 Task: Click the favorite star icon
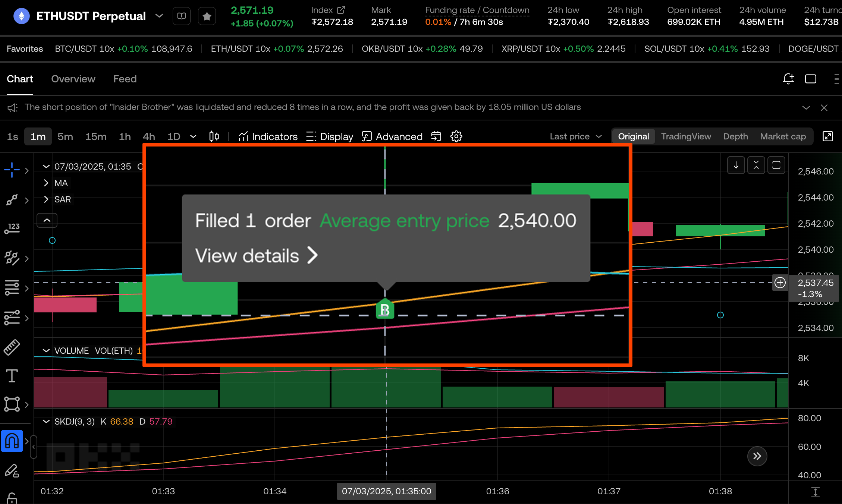pos(207,16)
